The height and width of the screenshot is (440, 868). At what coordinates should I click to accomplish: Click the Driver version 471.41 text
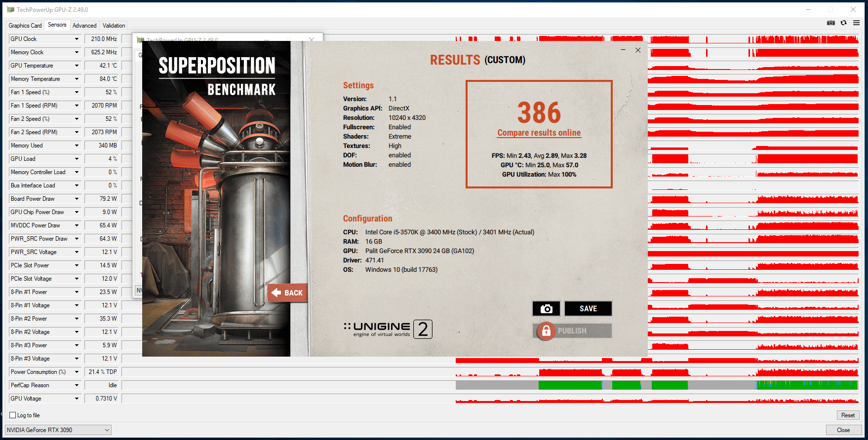[374, 260]
